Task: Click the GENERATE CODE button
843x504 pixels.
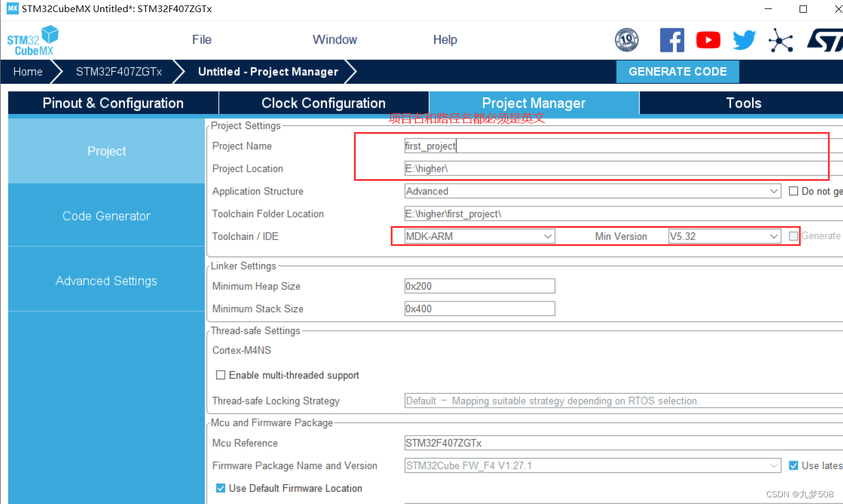Action: pyautogui.click(x=678, y=72)
